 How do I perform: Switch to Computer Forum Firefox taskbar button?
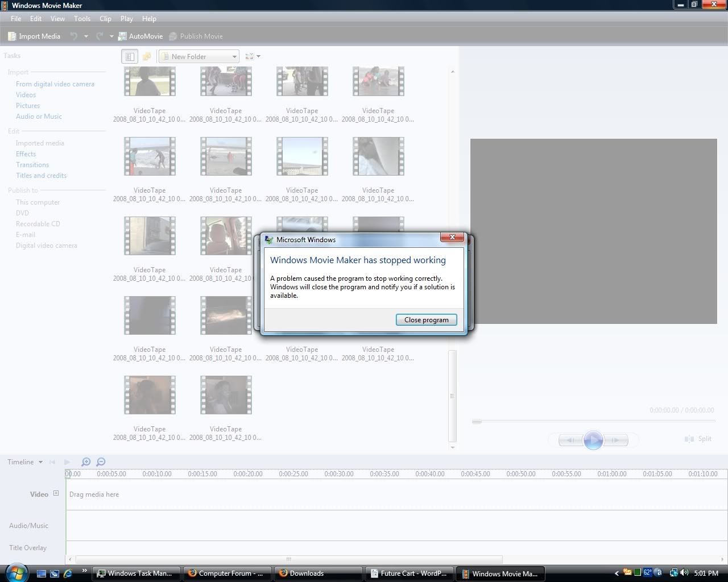(x=227, y=573)
